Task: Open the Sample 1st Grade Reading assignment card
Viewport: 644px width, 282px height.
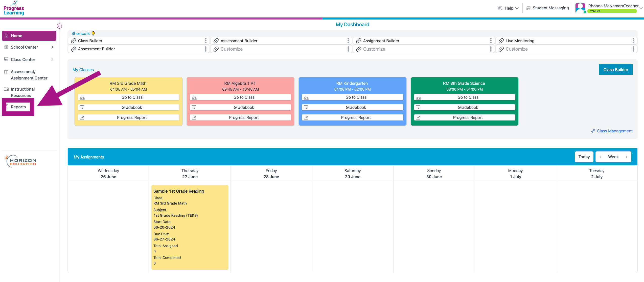Action: (190, 227)
